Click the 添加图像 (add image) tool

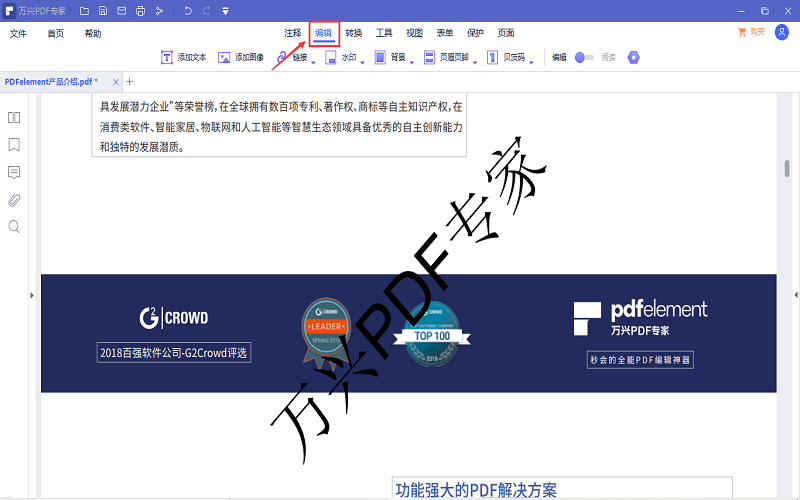pos(241,57)
